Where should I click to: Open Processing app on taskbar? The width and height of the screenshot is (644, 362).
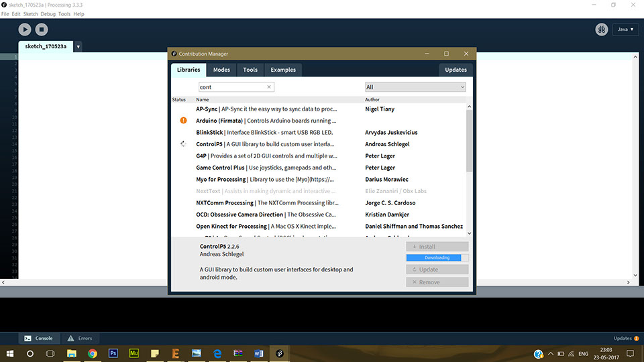coord(280,353)
